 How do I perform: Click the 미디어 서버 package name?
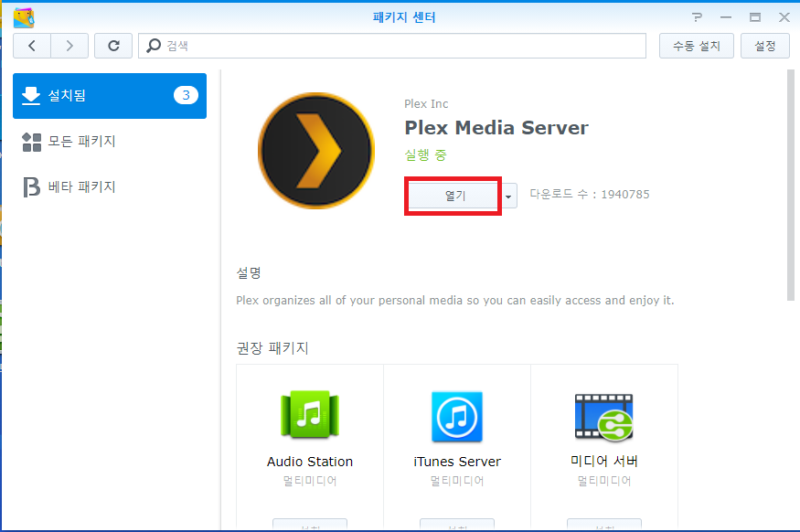(x=604, y=461)
